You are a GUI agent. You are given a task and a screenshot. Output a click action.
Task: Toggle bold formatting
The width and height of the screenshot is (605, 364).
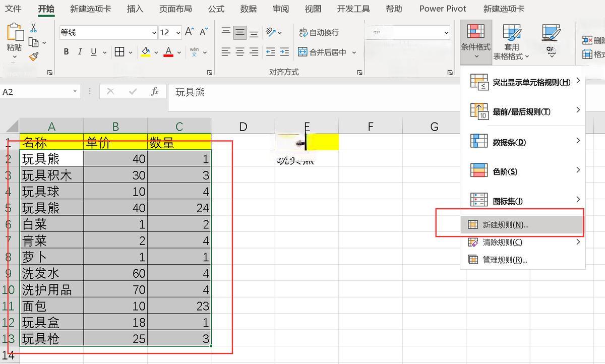tap(65, 51)
